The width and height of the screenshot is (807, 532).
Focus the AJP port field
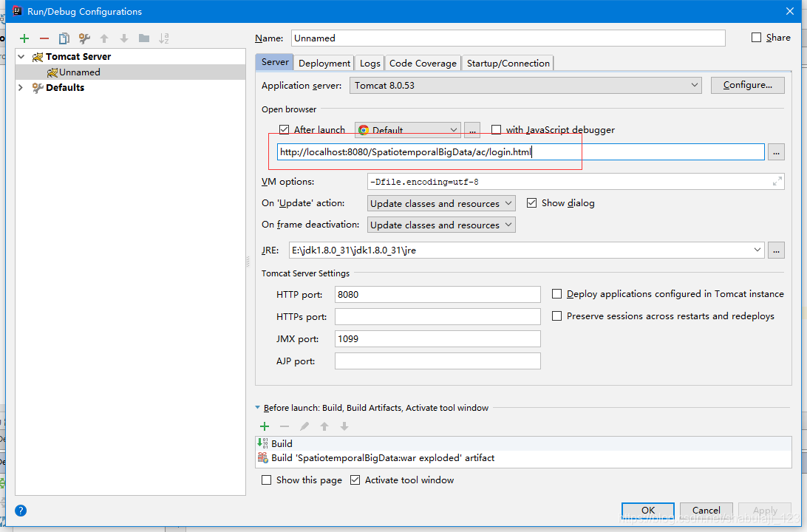(x=437, y=361)
